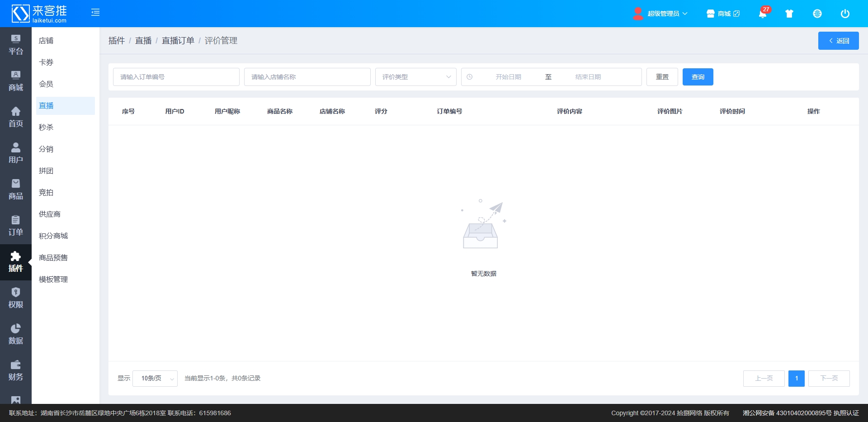This screenshot has width=868, height=422.
Task: Select the 权限 permissions shield icon
Action: tap(15, 298)
